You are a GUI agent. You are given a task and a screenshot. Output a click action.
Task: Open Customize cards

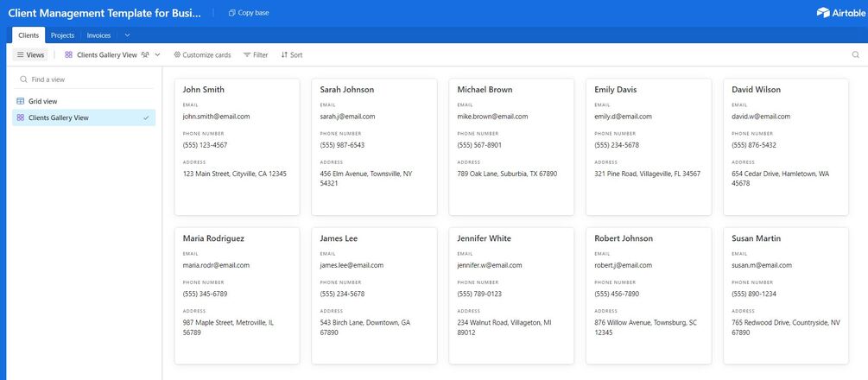point(202,54)
